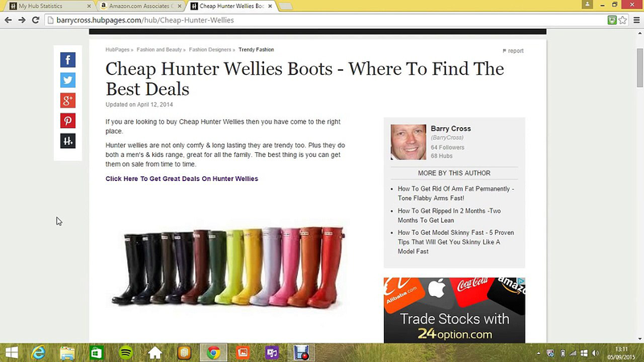Viewport: 644px width, 362px height.
Task: Switch to My Hub Statistics tab
Action: pyautogui.click(x=49, y=6)
